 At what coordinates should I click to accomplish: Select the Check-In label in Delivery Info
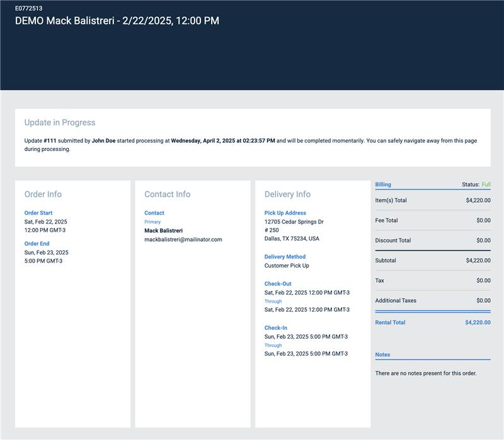pyautogui.click(x=276, y=328)
